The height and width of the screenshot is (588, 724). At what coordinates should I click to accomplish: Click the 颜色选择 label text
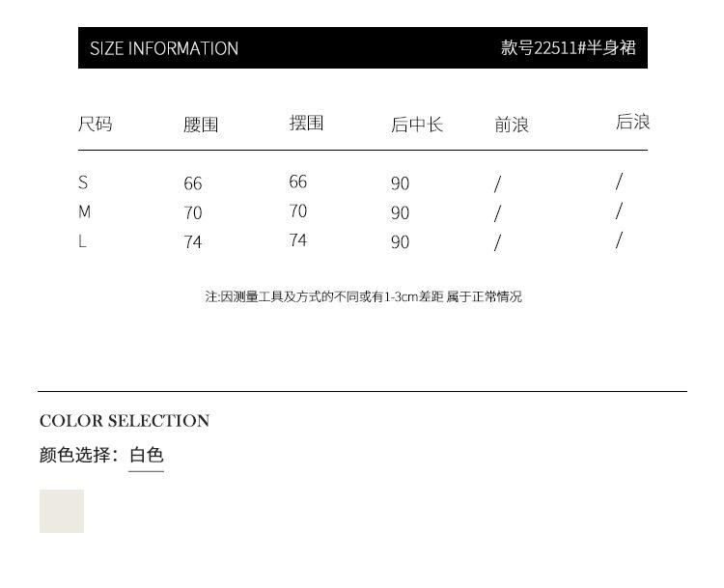click(78, 455)
